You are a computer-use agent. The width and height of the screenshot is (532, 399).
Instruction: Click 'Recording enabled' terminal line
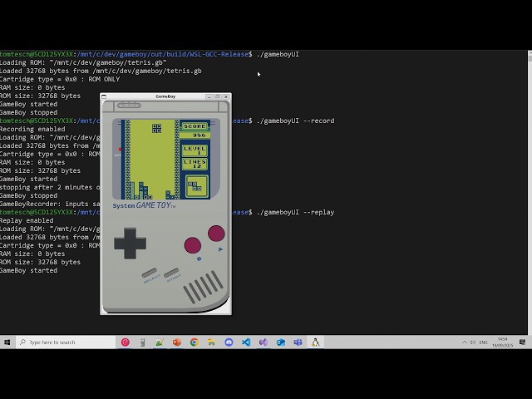[x=32, y=130]
